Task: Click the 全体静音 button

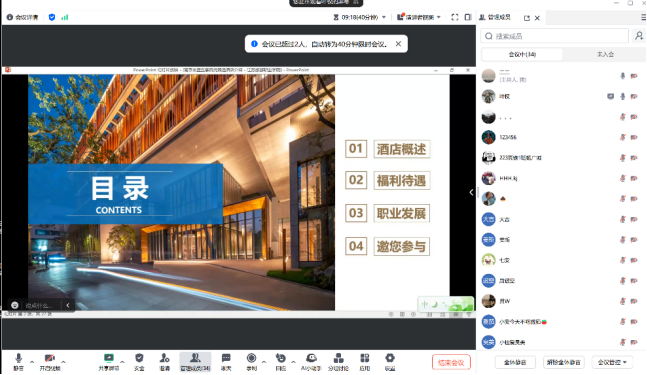Action: tap(515, 362)
